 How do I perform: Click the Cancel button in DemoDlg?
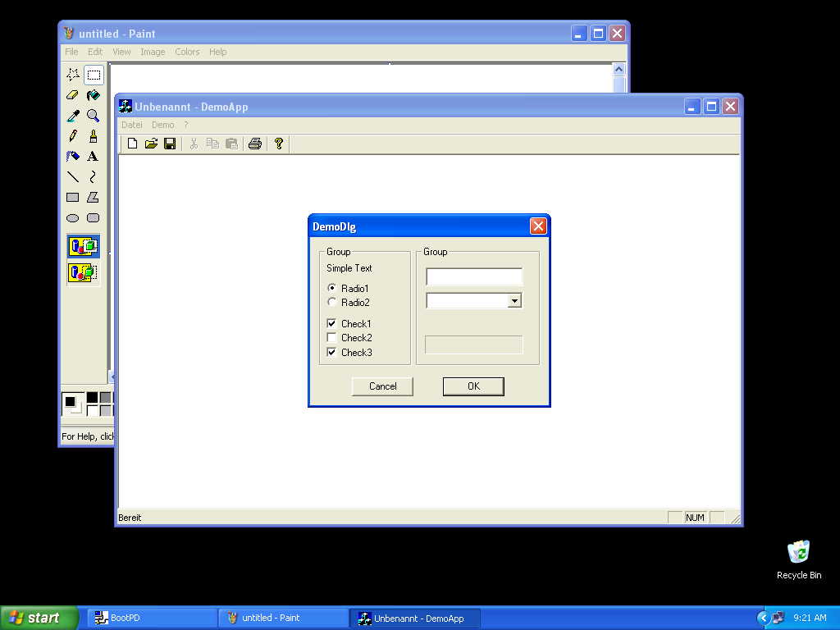tap(382, 386)
